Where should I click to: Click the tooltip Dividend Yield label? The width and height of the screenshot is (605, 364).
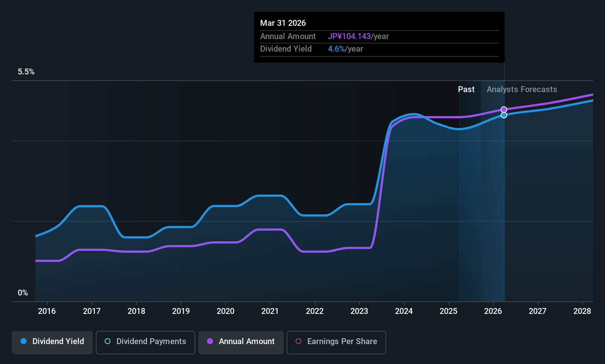(x=286, y=49)
